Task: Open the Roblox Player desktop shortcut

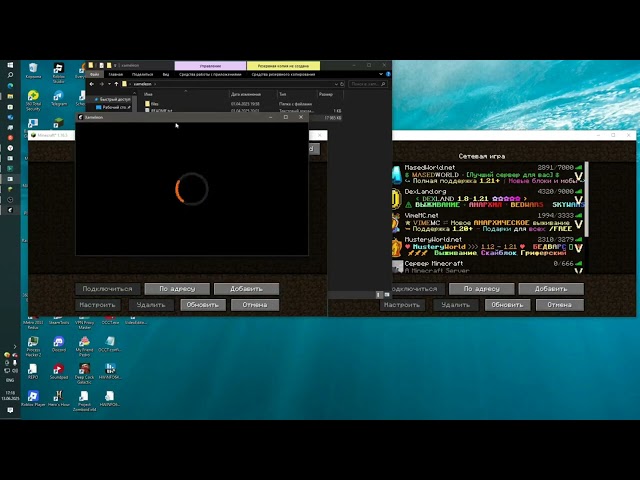Action: 33,398
